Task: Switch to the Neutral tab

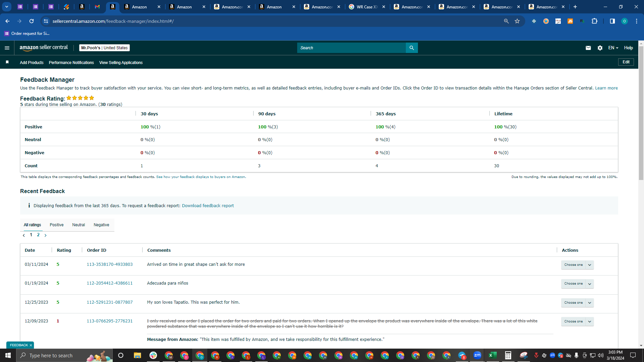Action: 78,225
